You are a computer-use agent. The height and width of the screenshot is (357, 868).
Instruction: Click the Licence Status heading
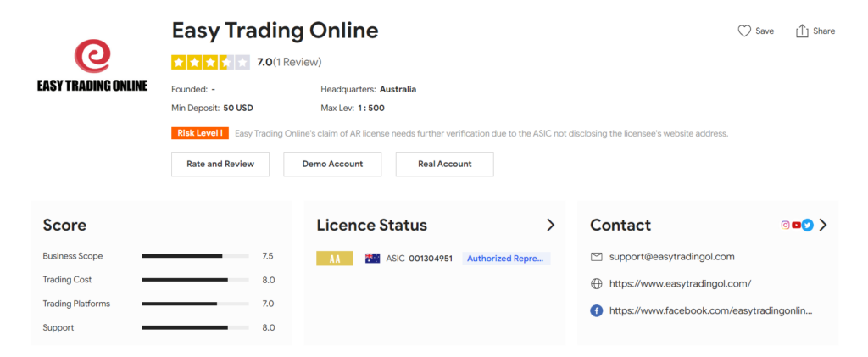point(372,226)
